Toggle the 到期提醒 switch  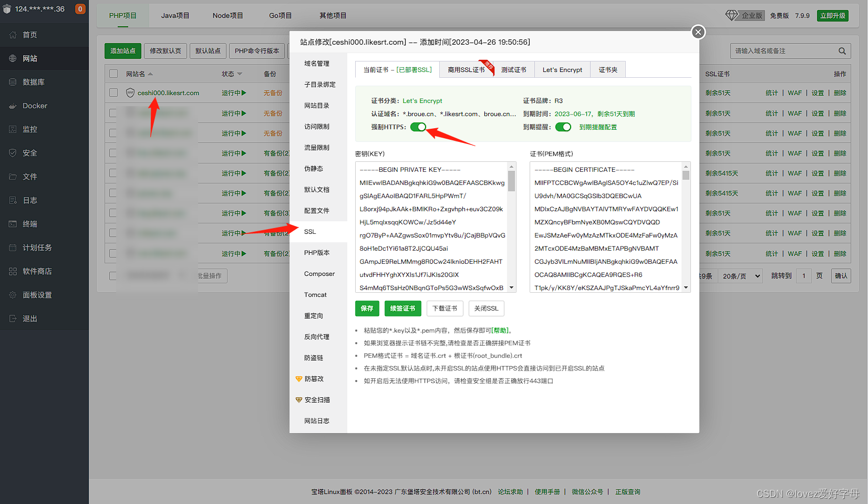pos(563,127)
